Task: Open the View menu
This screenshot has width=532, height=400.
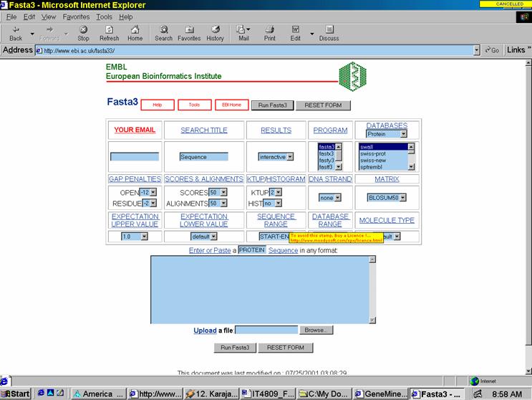Action: [x=49, y=17]
